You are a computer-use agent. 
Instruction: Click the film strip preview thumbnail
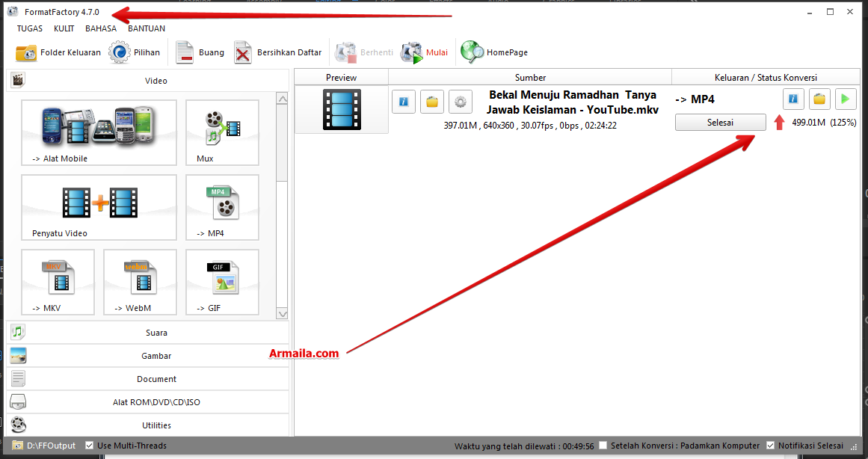pyautogui.click(x=342, y=110)
